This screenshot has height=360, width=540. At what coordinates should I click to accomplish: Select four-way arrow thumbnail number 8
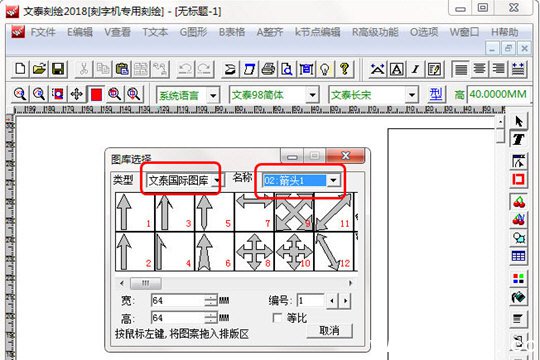click(254, 251)
